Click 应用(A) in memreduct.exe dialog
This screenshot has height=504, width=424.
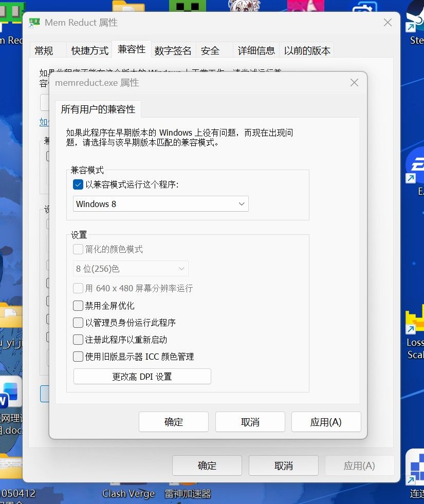(326, 422)
